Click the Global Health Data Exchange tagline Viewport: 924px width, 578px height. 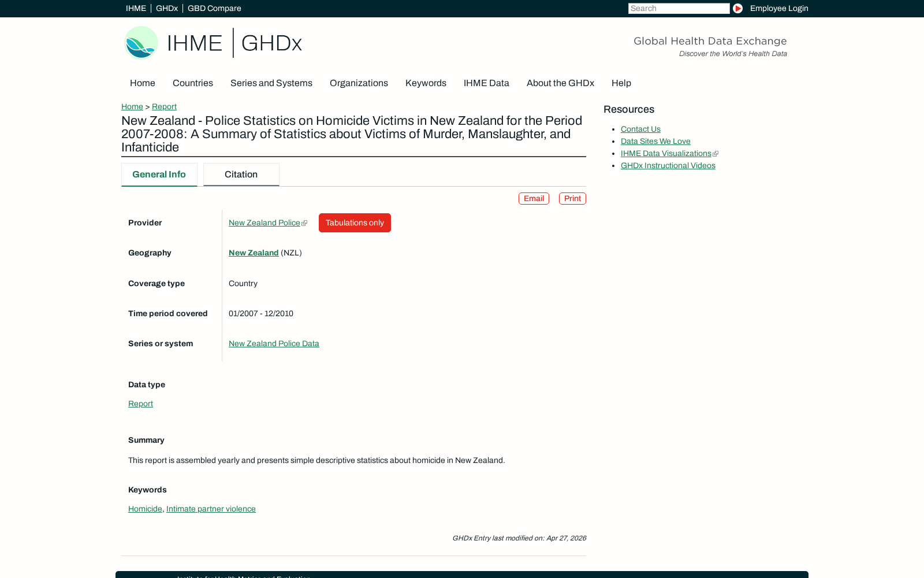click(x=710, y=41)
